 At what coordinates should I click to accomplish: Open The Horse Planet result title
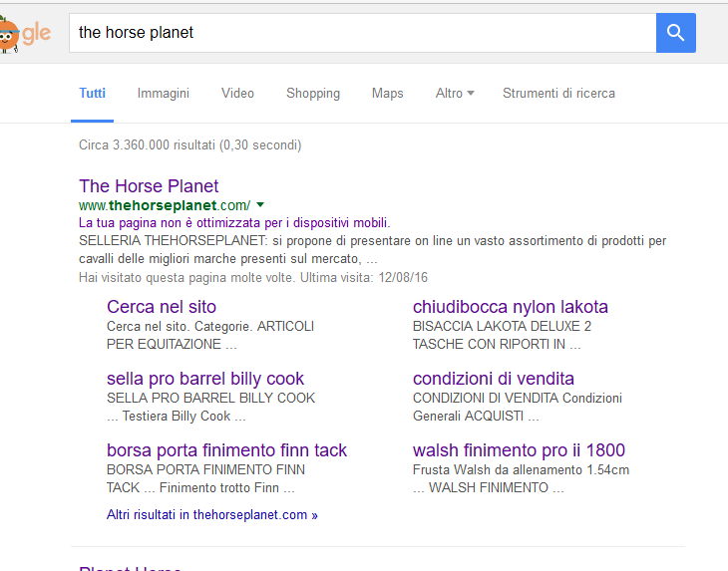tap(149, 186)
